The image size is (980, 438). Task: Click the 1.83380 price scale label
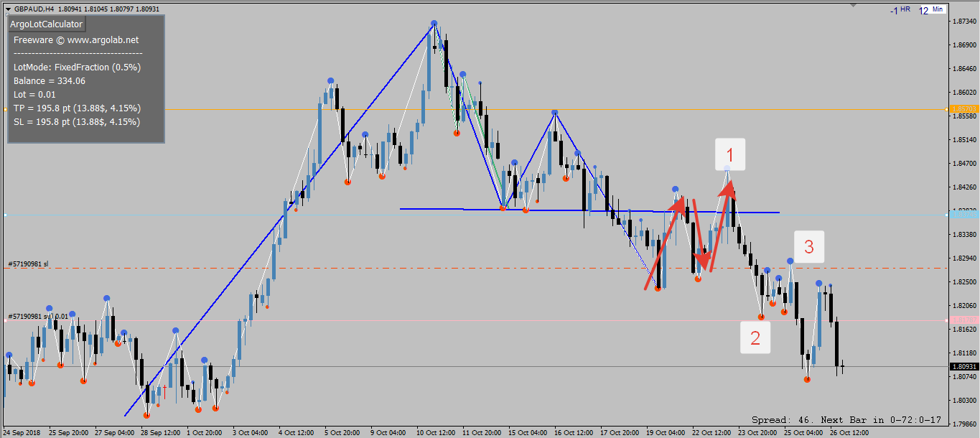964,235
